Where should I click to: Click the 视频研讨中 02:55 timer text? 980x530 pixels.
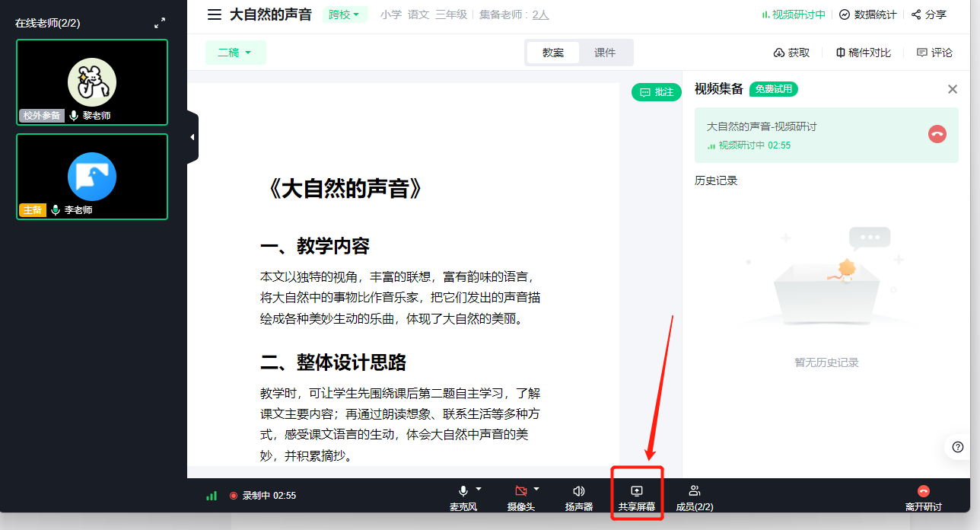click(x=754, y=145)
